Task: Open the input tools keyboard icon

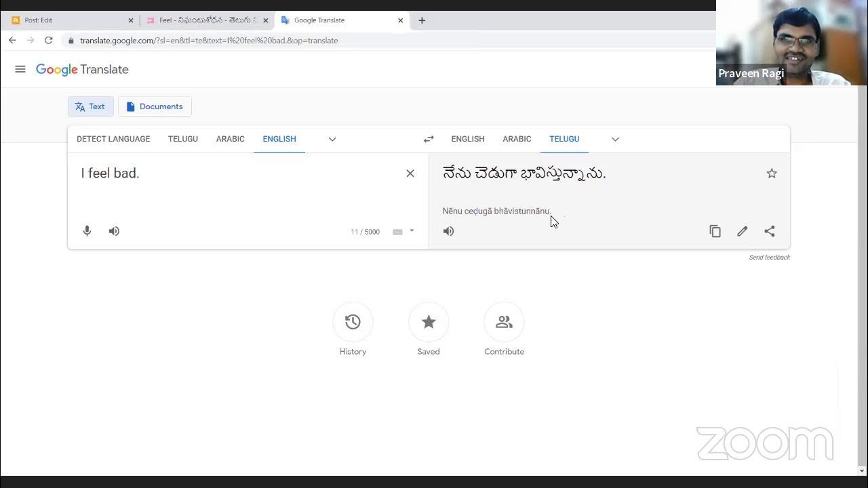Action: pos(397,232)
